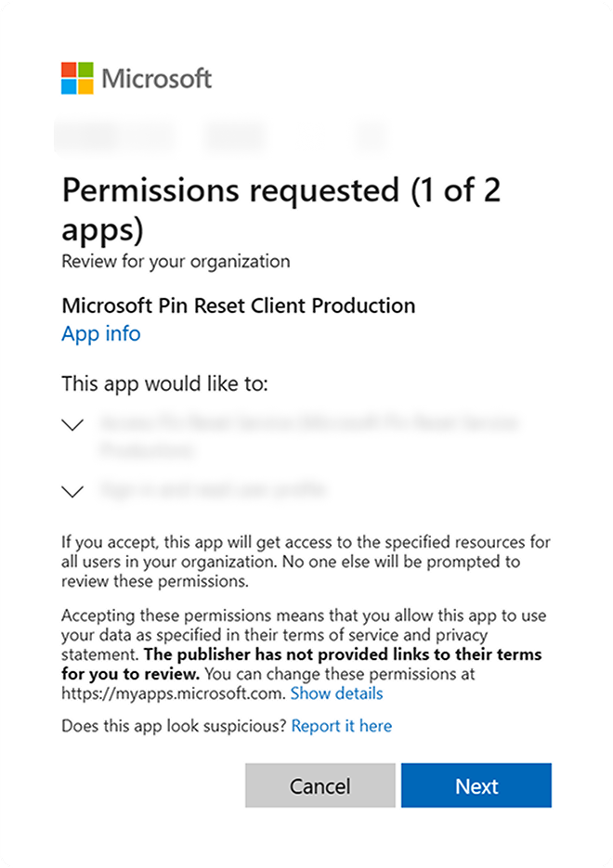Click the Does this app look suspicious text

point(174,726)
